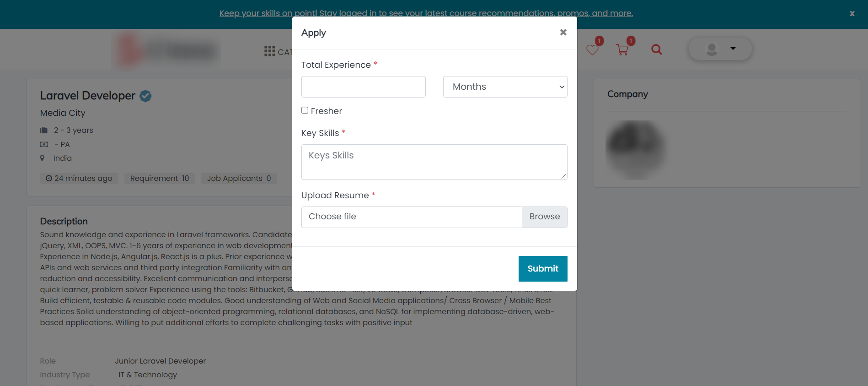
Task: Click the Job Applicants 0 badge
Action: 239,179
